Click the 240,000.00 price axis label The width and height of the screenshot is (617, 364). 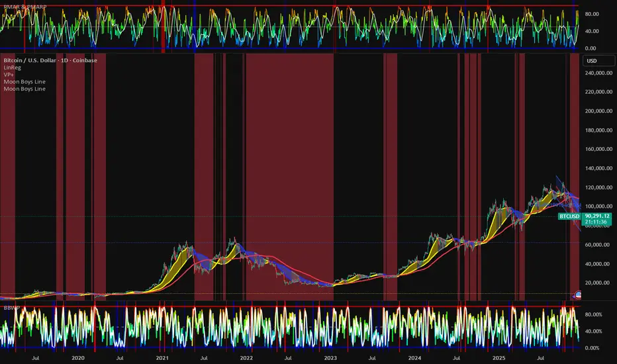click(x=598, y=73)
